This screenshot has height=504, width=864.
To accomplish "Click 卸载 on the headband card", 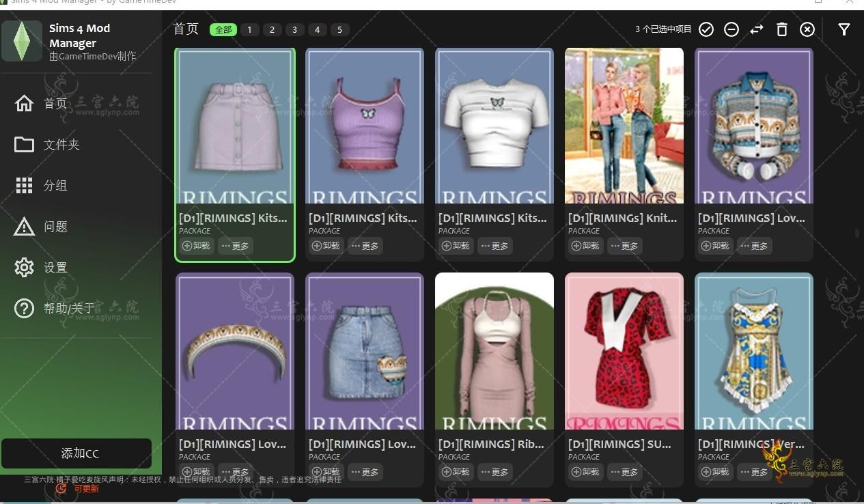I will pos(197,472).
